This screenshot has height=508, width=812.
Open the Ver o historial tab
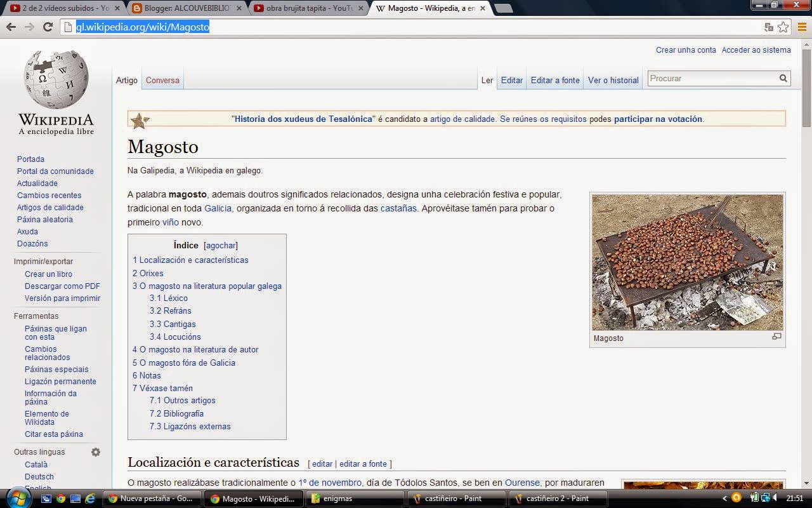(613, 81)
